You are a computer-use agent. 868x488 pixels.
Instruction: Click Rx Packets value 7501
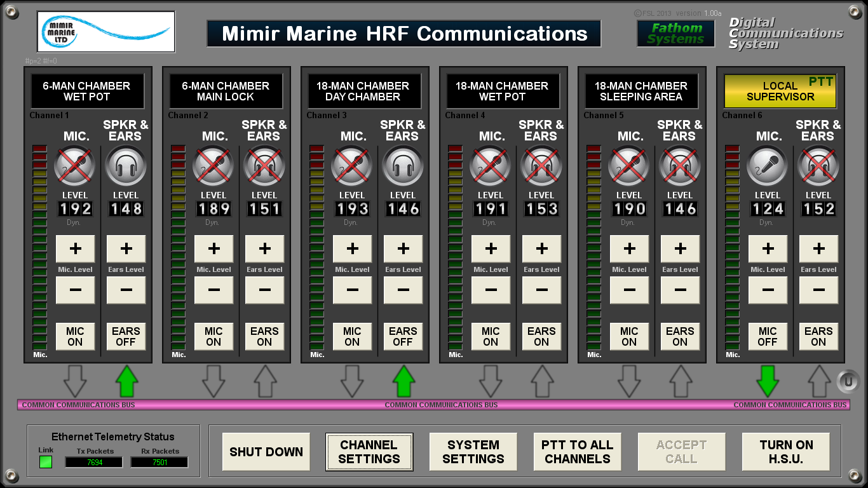click(159, 463)
